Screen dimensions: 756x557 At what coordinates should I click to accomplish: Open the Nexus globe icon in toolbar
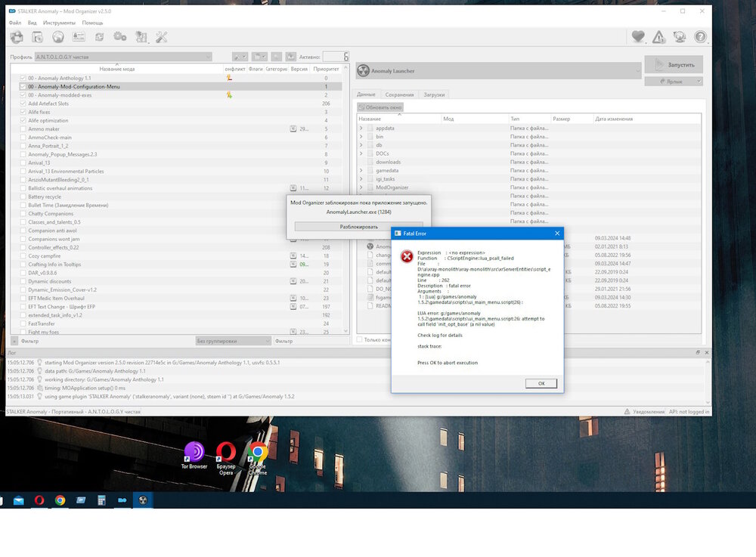pos(58,37)
